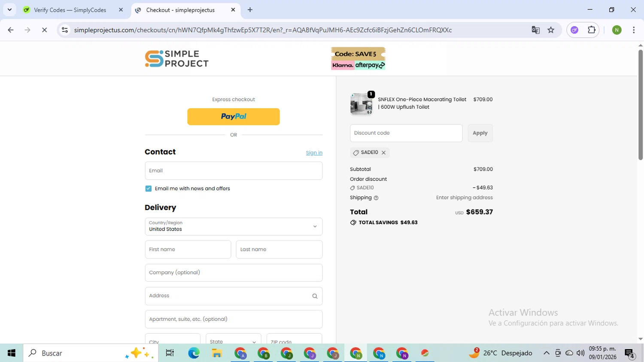Open the Chrome profile B taskbar icon
This screenshot has width=644, height=362.
tap(264, 353)
